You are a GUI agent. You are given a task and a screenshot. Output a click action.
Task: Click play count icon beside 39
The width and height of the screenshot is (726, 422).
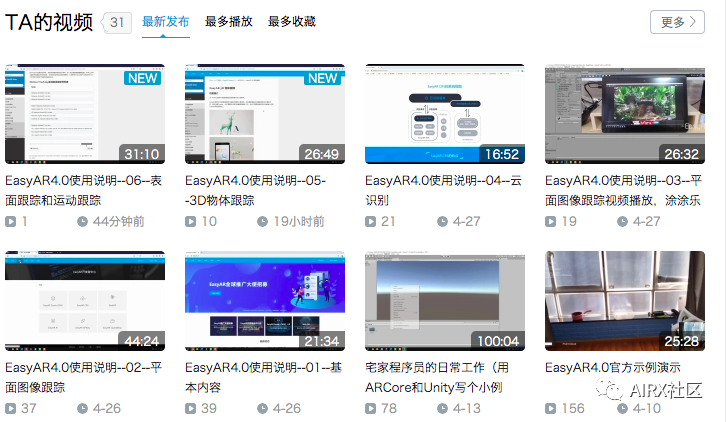pos(190,409)
